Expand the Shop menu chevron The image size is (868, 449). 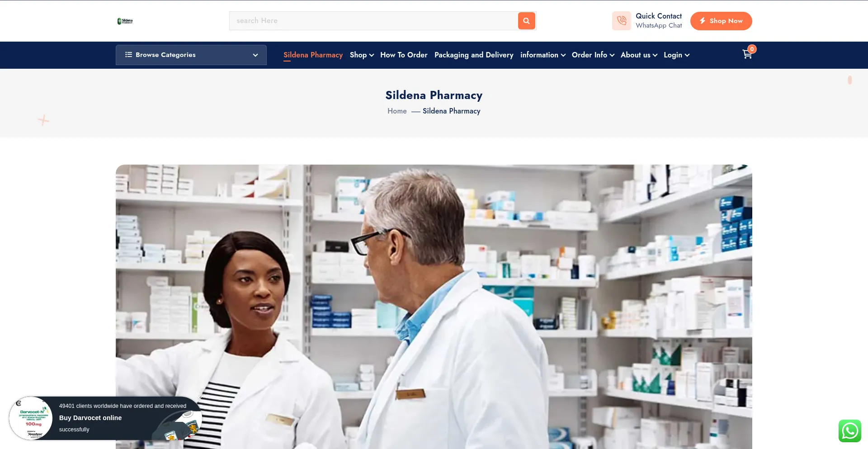click(x=372, y=55)
